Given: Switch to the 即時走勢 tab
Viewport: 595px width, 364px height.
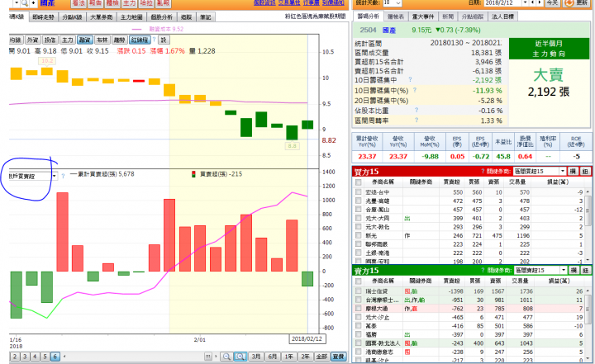Looking at the screenshot, I should [x=43, y=17].
